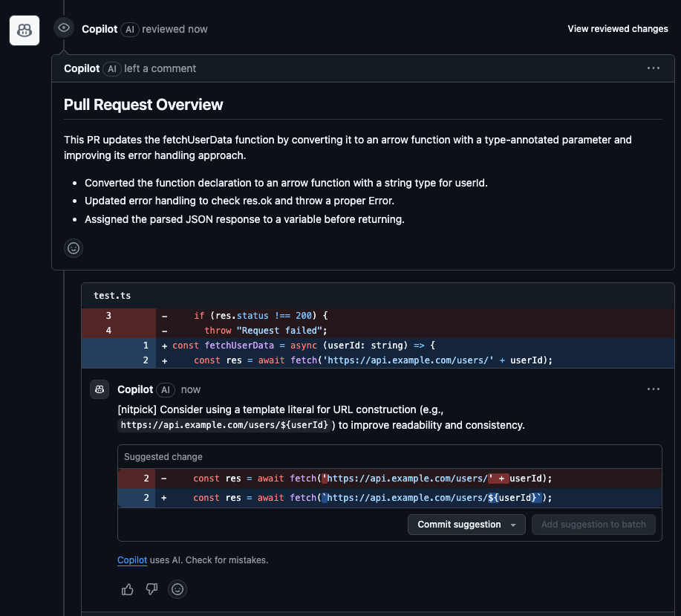Click bullet 'Assigned the parsed JSON response'
Image resolution: width=681 pixels, height=616 pixels.
244,219
